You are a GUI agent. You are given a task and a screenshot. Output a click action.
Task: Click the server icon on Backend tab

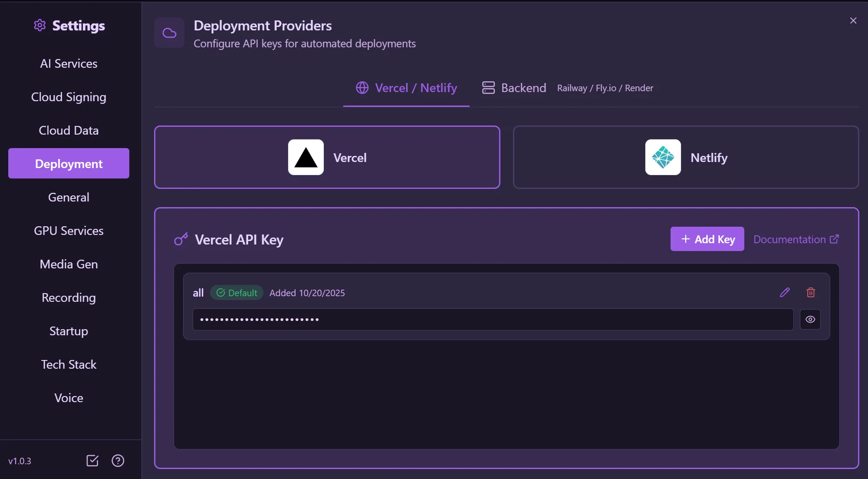[489, 88]
